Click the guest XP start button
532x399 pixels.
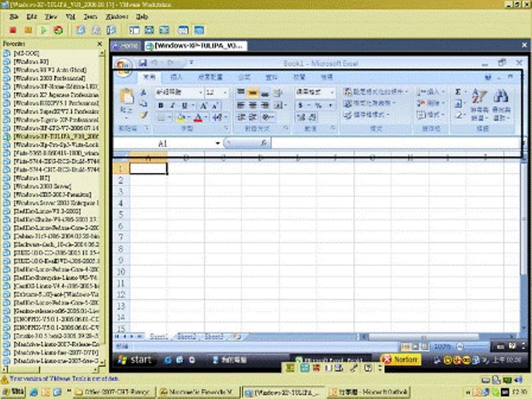(135, 360)
